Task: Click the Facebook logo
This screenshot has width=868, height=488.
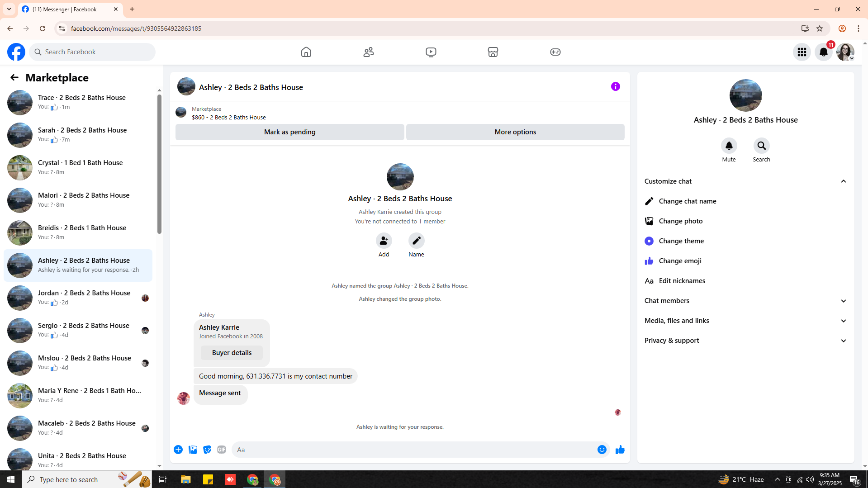Action: click(x=16, y=52)
